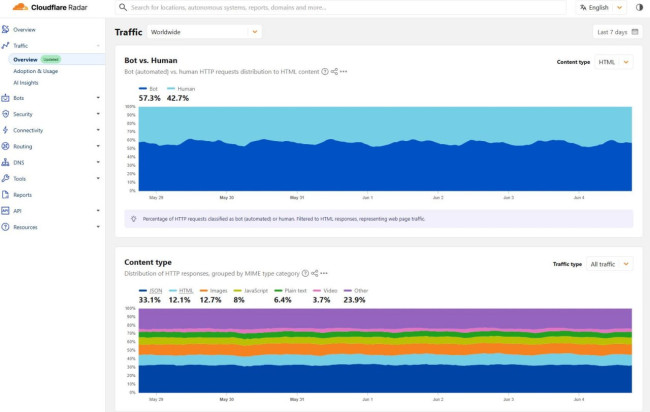Click the Cloudflare Radar logo
Screen dimensions: 650x412
point(50,7)
